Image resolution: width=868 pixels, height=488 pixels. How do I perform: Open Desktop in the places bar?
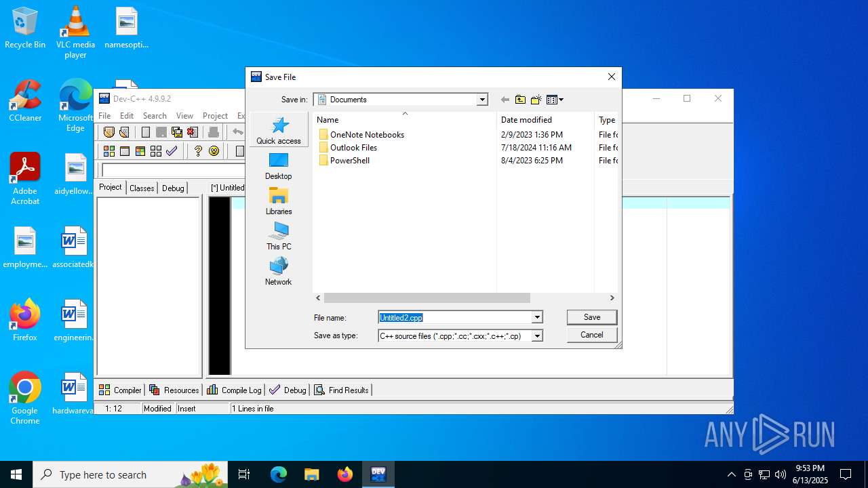(x=279, y=166)
